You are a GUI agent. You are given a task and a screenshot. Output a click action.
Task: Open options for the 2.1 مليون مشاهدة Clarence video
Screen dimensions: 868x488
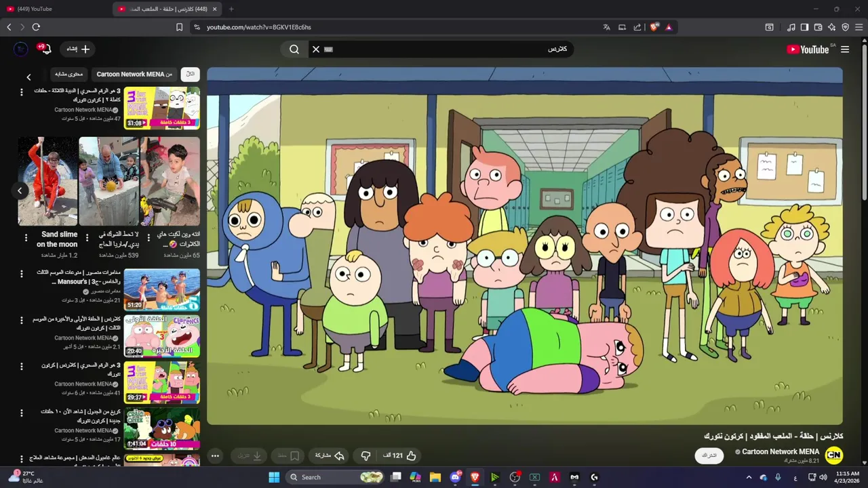pyautogui.click(x=21, y=320)
